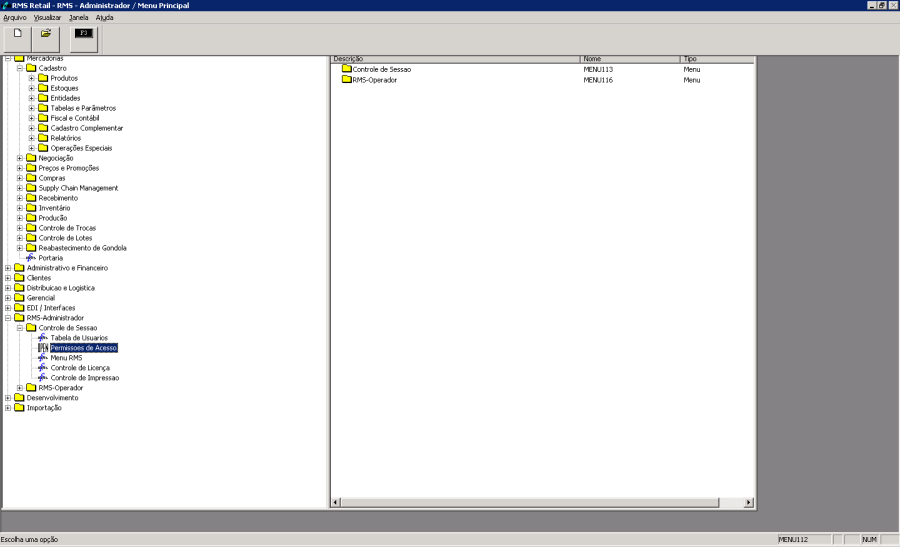Click the Permissoes de Acesso item icon

point(43,348)
